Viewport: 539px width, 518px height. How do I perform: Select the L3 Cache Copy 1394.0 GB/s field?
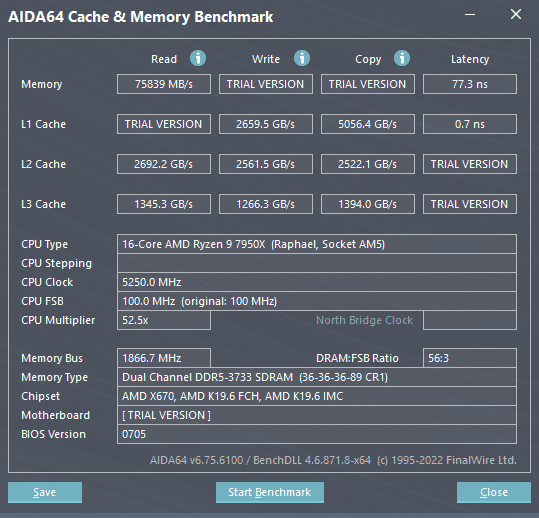(368, 204)
